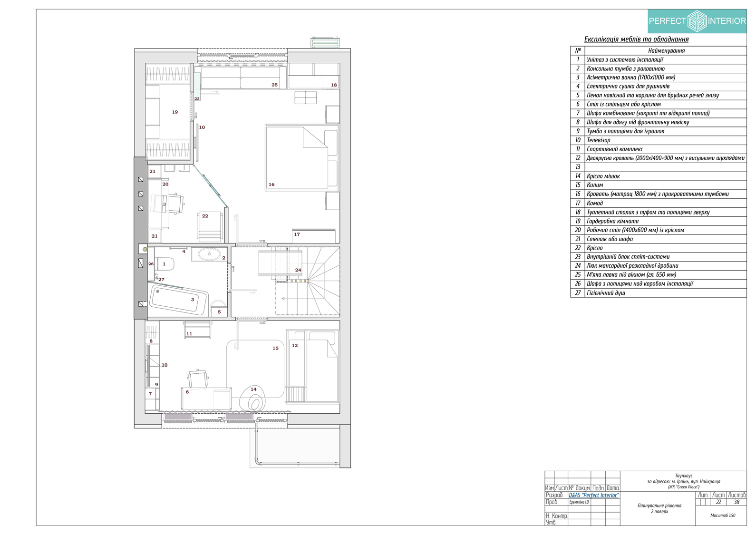Screen dimensions: 756x535
Task: Click the "Планувальне рішення 2 поверх" title cell
Action: [659, 508]
